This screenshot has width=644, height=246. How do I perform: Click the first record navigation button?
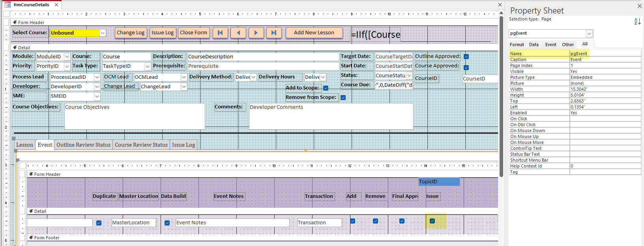coord(220,33)
